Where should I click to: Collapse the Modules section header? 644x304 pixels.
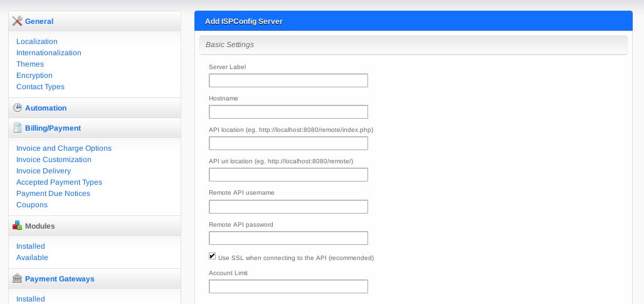click(x=95, y=226)
